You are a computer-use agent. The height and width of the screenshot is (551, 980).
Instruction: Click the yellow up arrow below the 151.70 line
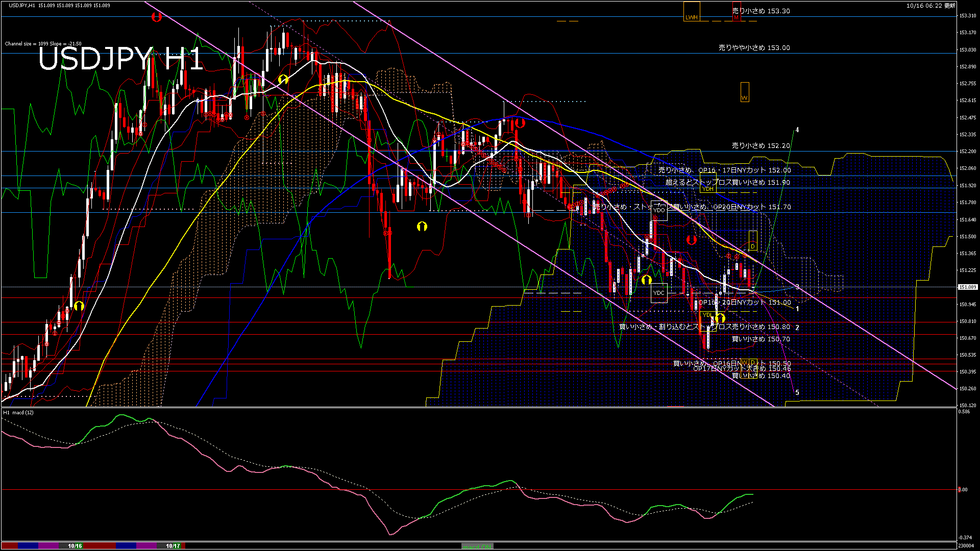pyautogui.click(x=422, y=227)
